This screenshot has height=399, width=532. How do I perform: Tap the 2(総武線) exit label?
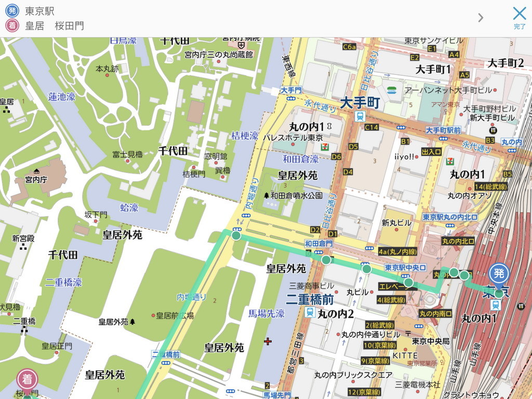380,325
